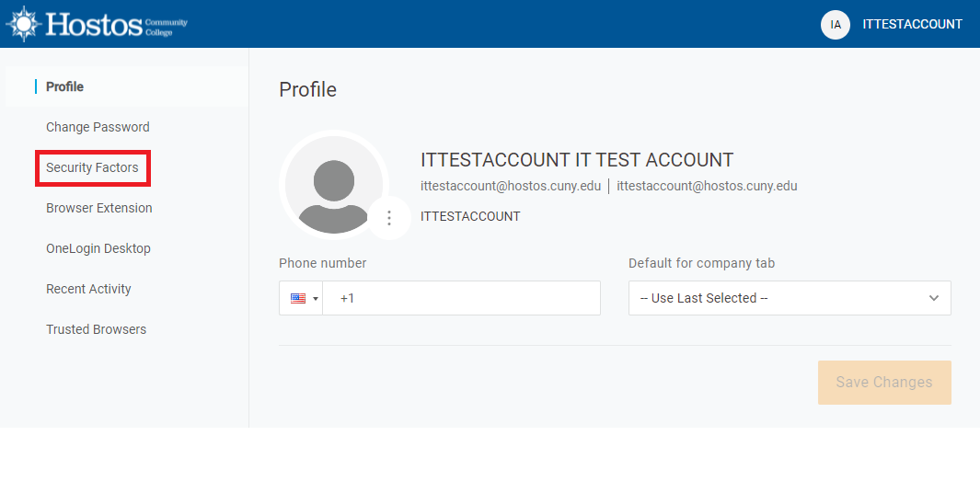Expand the country code arrow beside flag

click(x=316, y=299)
